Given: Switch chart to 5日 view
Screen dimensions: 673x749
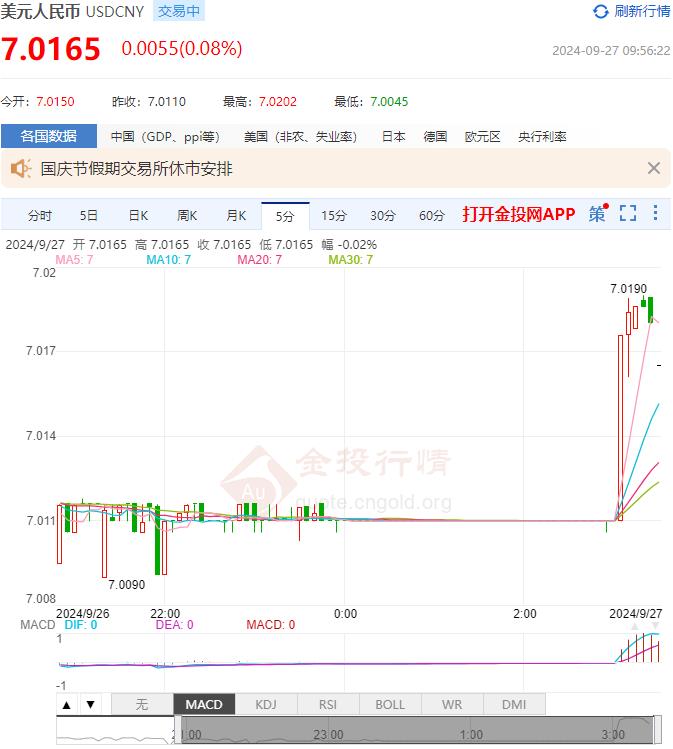Looking at the screenshot, I should (x=89, y=215).
